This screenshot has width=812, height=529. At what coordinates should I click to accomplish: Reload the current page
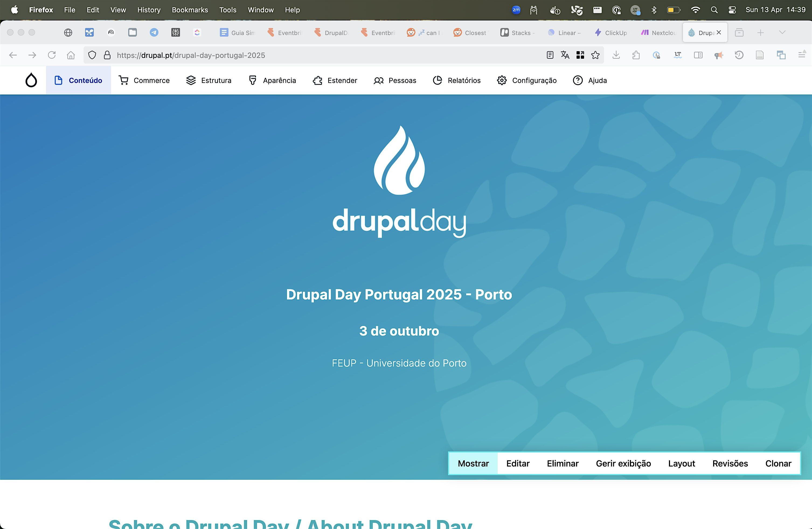[51, 55]
